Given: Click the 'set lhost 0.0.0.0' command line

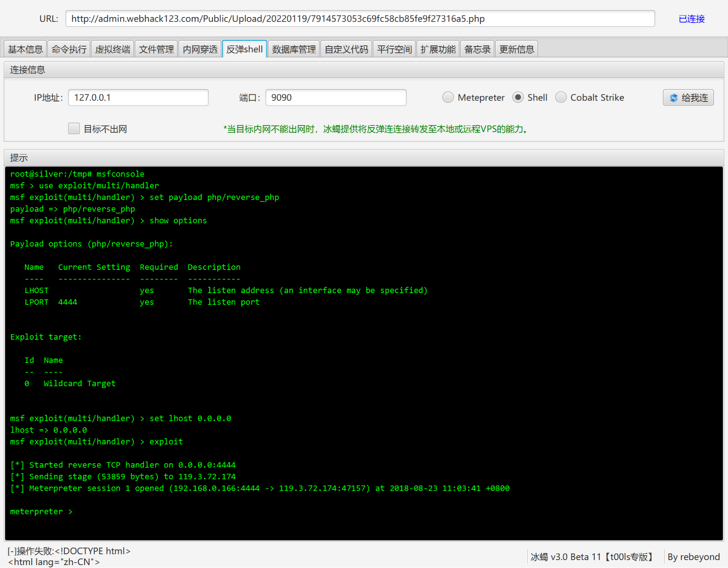Looking at the screenshot, I should click(121, 418).
